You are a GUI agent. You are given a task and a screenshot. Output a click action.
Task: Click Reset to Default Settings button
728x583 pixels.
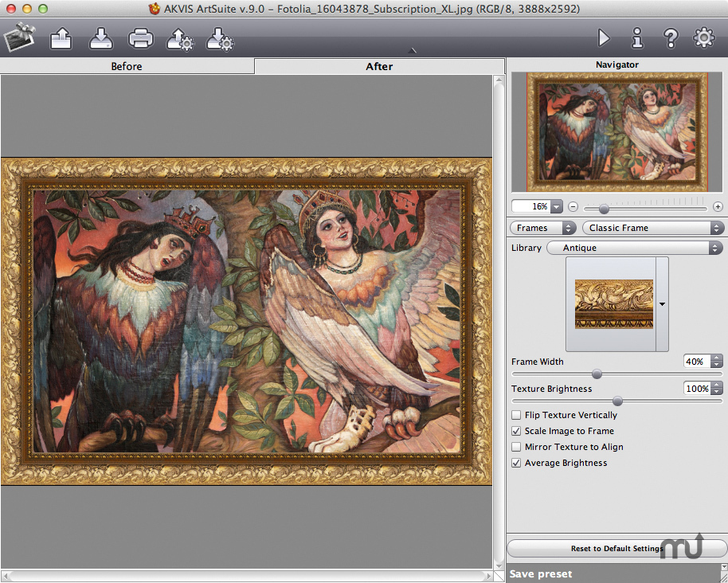616,548
